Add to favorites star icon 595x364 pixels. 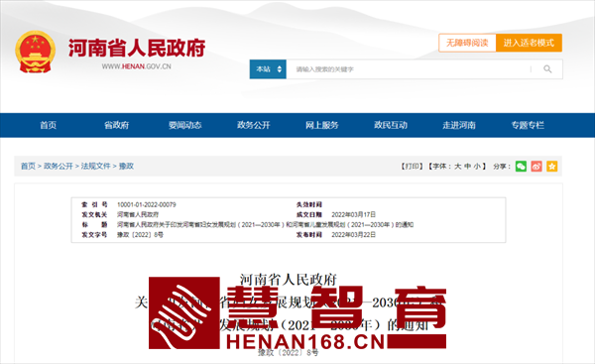click(551, 167)
